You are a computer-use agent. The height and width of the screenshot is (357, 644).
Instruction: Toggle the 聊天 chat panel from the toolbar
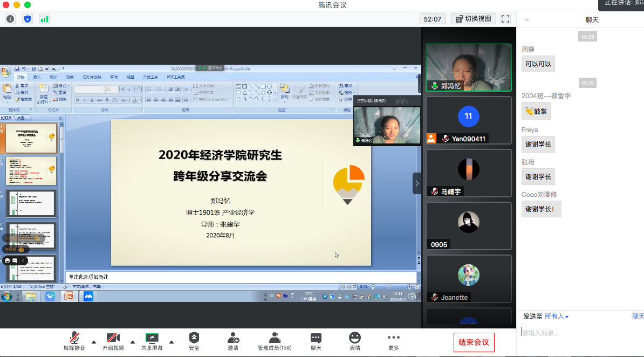pyautogui.click(x=316, y=341)
